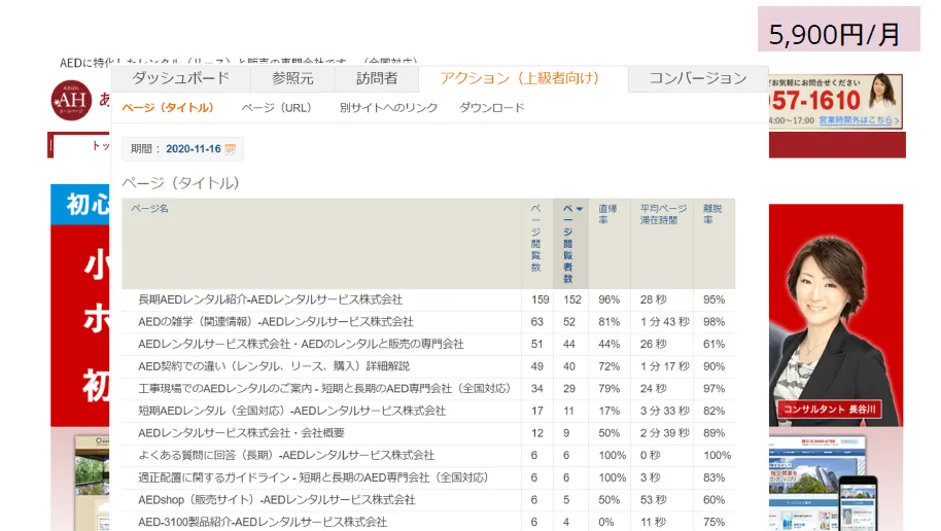Select the ページ（タイトル）sub-tab

(168, 108)
